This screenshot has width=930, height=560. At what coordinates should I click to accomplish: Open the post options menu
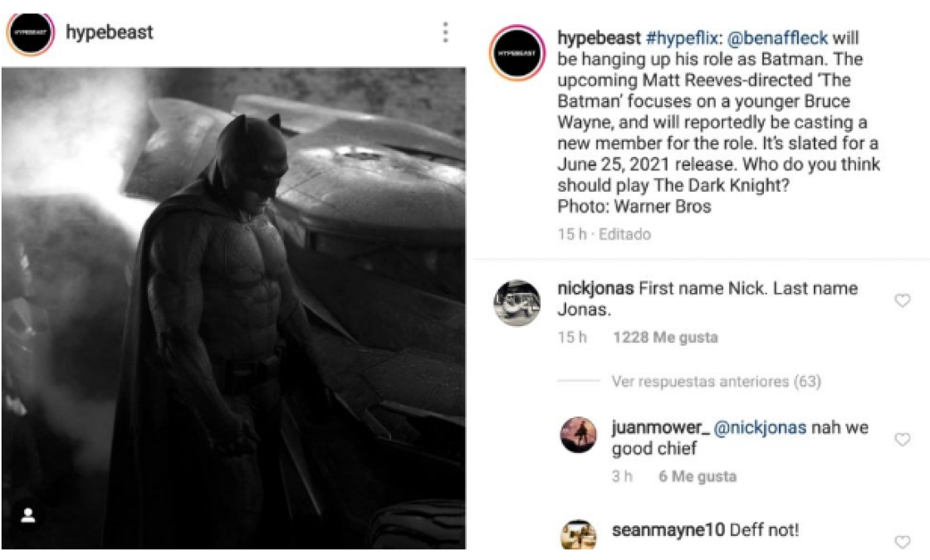coord(448,33)
